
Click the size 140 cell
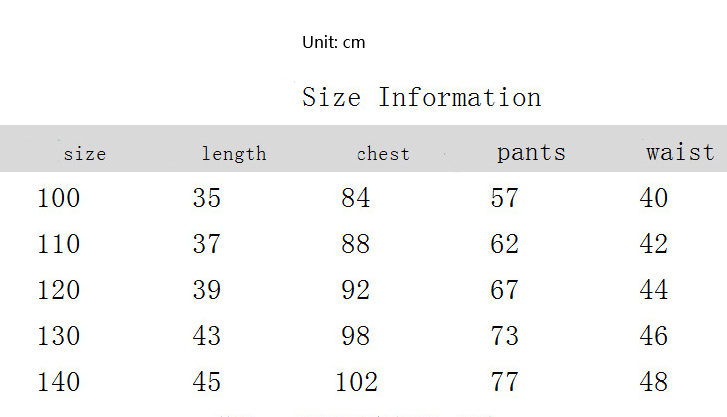(58, 382)
